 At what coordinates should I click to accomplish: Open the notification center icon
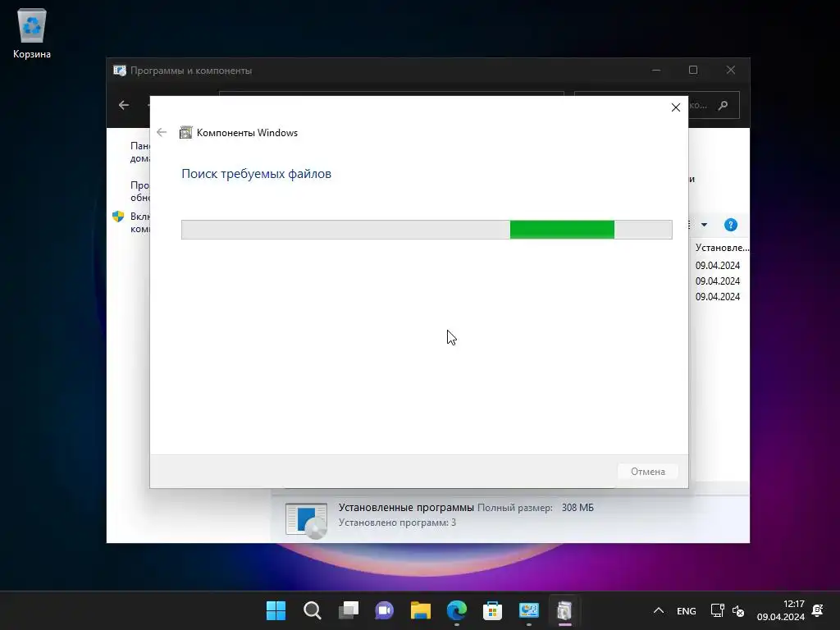click(818, 610)
